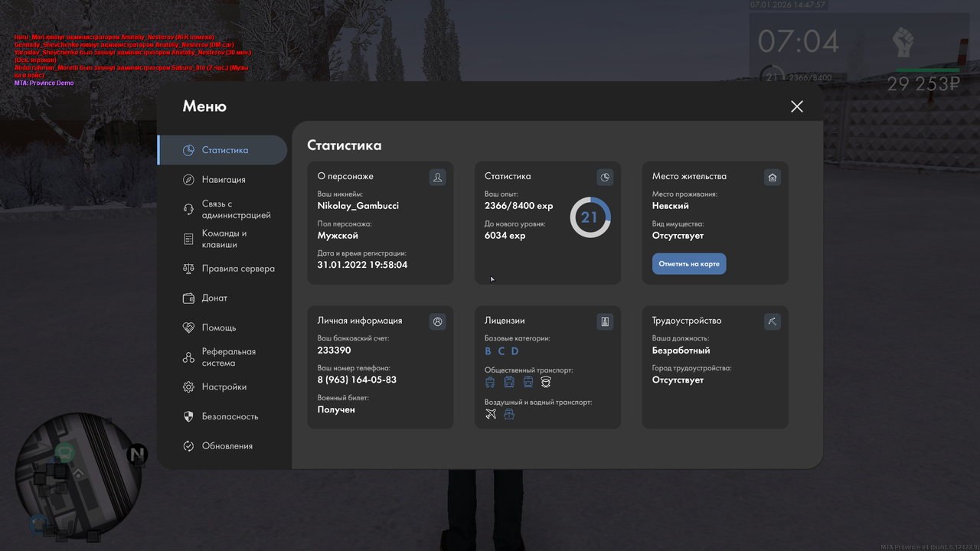Viewport: 980px width, 551px height.
Task: Click the nickname Nikolay_Gambucci
Action: 358,206
